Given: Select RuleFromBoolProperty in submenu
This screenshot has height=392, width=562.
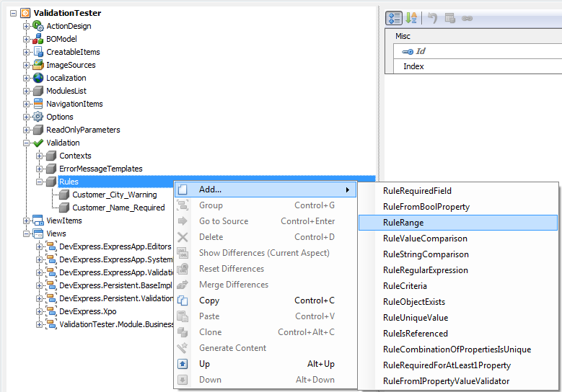Looking at the screenshot, I should click(458, 207).
